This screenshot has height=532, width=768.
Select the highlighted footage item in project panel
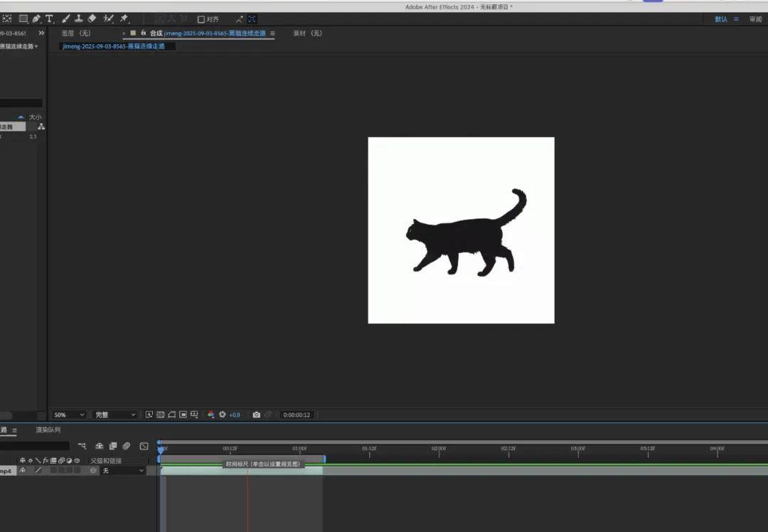(12, 127)
